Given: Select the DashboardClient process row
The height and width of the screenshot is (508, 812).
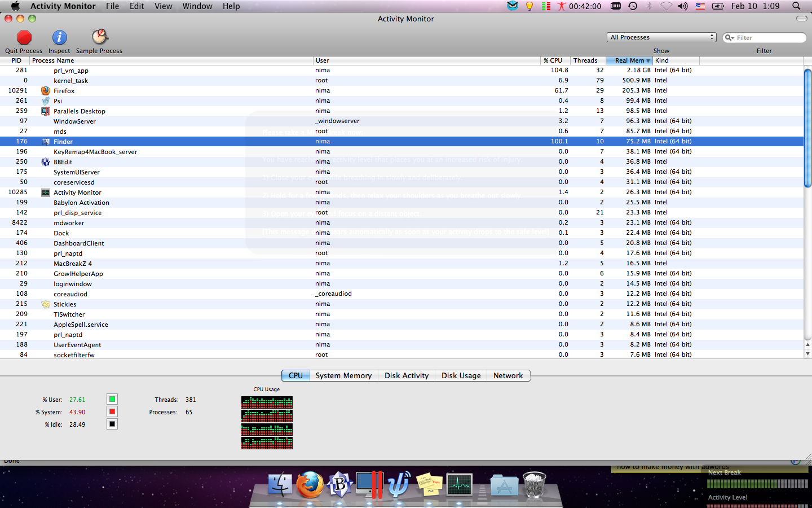Looking at the screenshot, I should point(401,243).
